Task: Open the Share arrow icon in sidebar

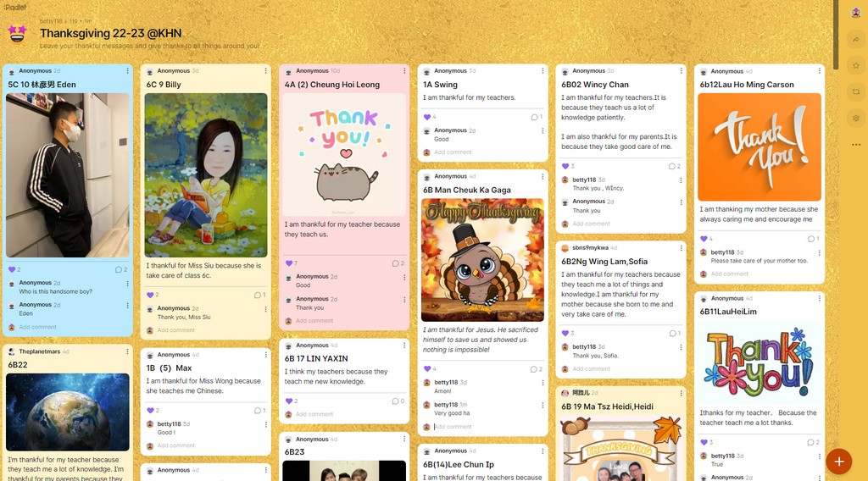Action: point(856,39)
